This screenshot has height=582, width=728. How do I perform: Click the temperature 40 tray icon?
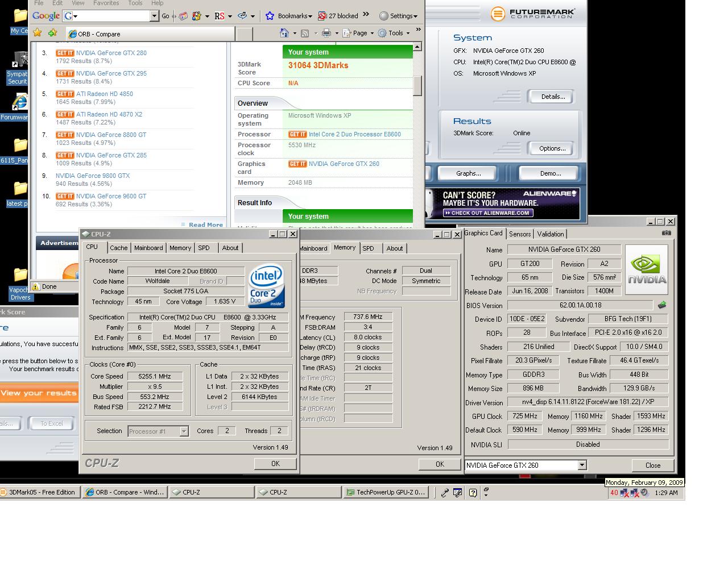[x=614, y=493]
